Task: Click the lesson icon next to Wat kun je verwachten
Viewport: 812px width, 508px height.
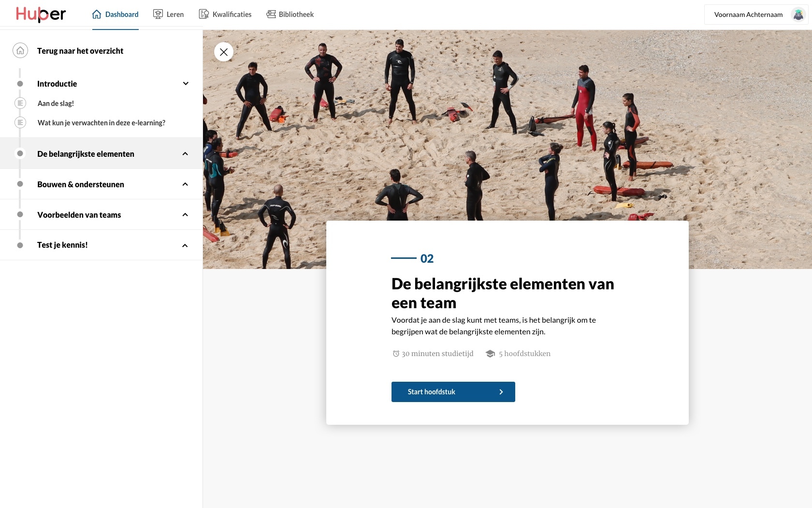Action: [x=20, y=122]
